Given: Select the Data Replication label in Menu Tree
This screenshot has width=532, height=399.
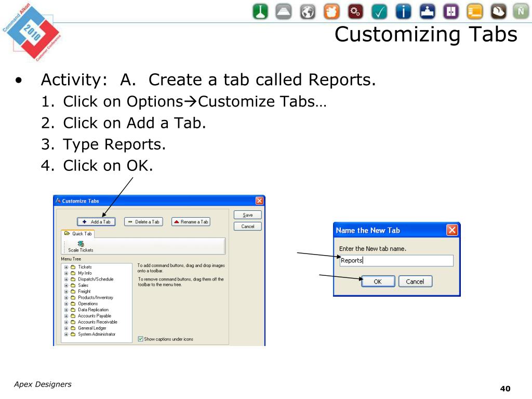Looking at the screenshot, I should click(x=94, y=310).
